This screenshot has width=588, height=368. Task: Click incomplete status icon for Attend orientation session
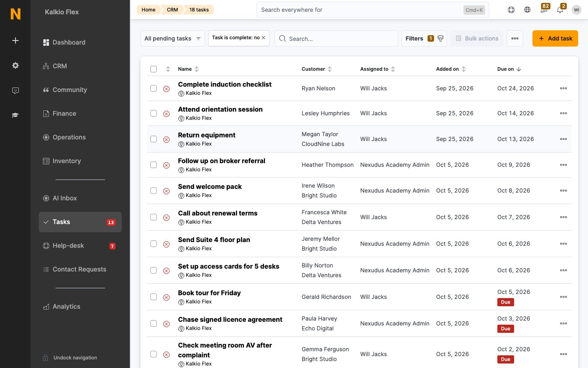click(x=167, y=114)
